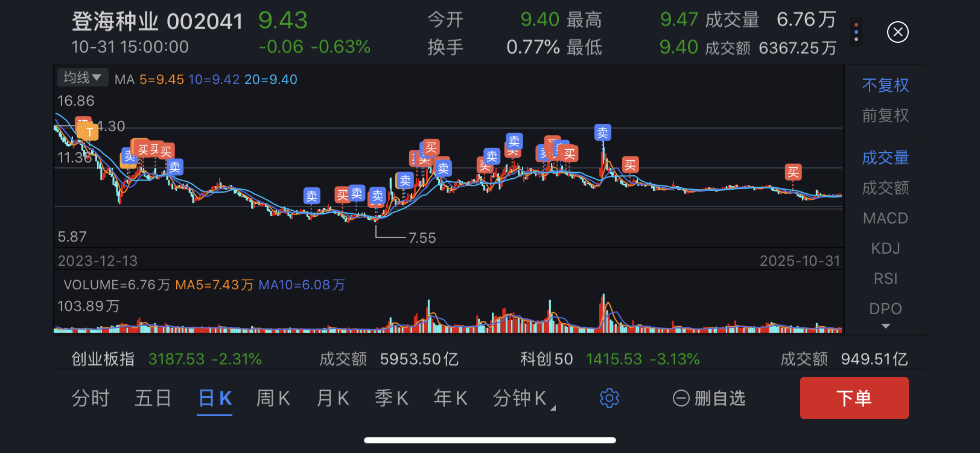The width and height of the screenshot is (980, 453).
Task: Click the change value -0.06 -0.63%
Action: 314,47
